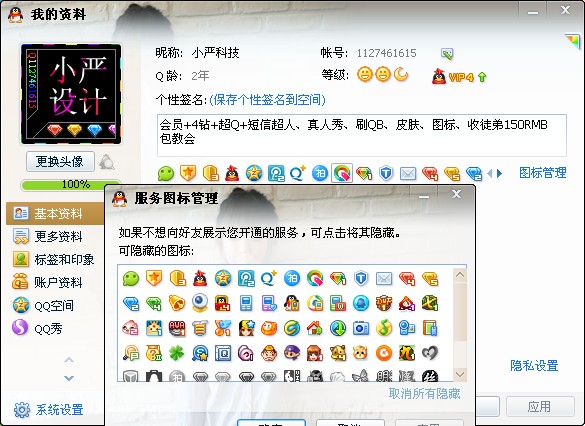The image size is (585, 426).
Task: Hide the blue T shield icon in the manager grid
Action: tap(361, 279)
